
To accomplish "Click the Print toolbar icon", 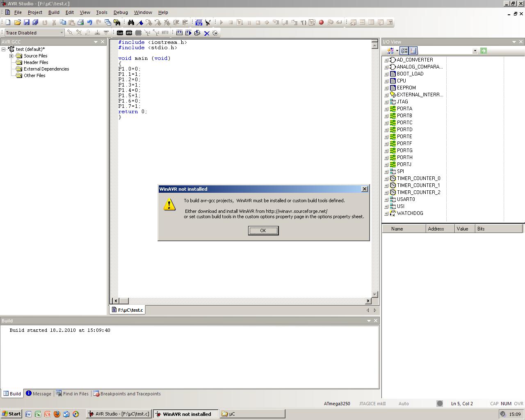I will pos(80,23).
